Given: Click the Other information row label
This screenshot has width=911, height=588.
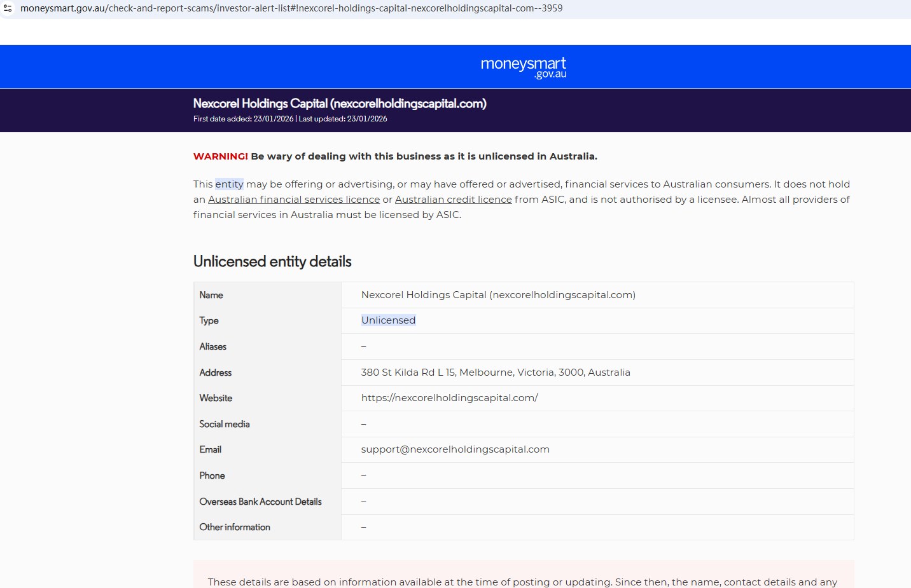Looking at the screenshot, I should (235, 527).
